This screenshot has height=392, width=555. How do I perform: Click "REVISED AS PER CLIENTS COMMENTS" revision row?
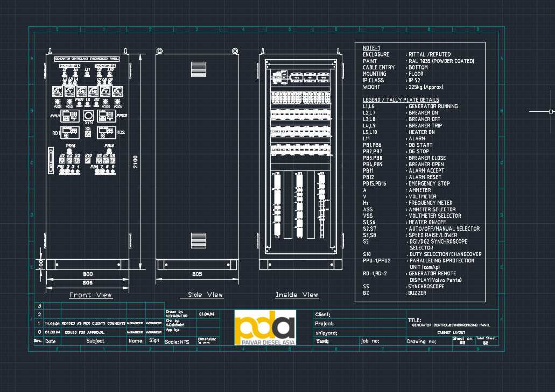click(x=94, y=323)
